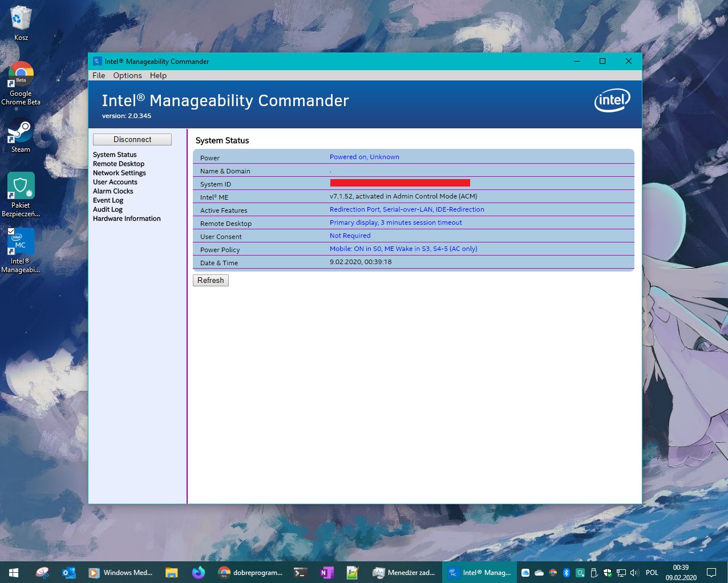Open the Action Center notifications icon

coord(711,572)
